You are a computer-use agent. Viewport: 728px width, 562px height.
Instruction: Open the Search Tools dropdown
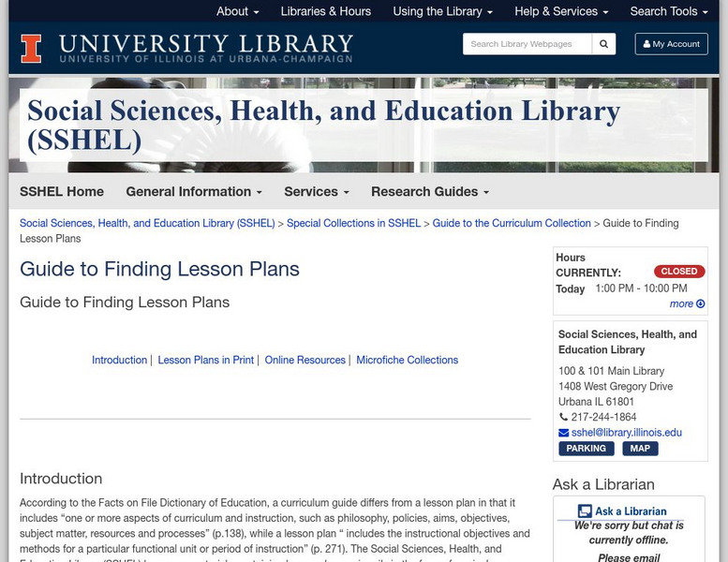[669, 11]
